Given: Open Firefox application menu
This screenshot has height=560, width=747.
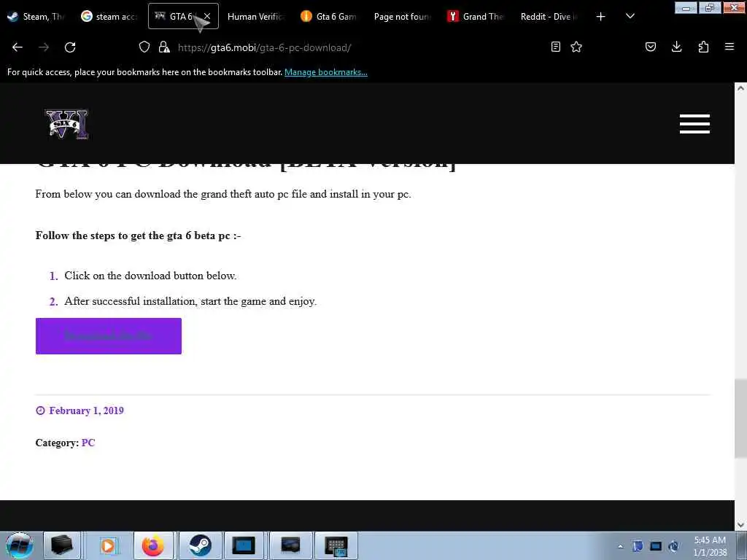Looking at the screenshot, I should (729, 47).
